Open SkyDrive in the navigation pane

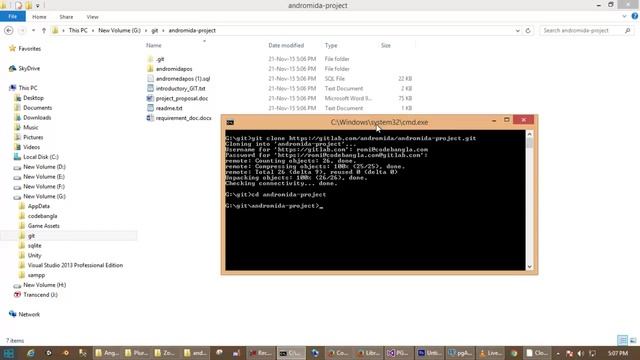point(29,69)
